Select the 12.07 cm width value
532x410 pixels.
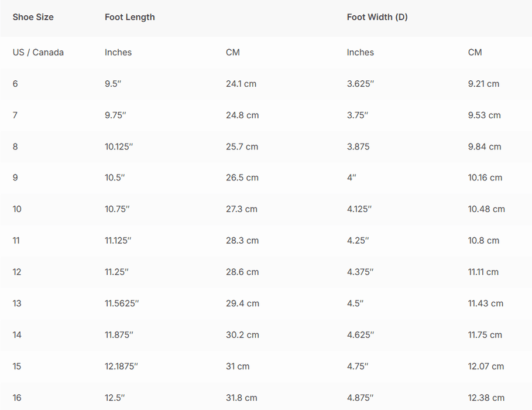[x=485, y=366]
